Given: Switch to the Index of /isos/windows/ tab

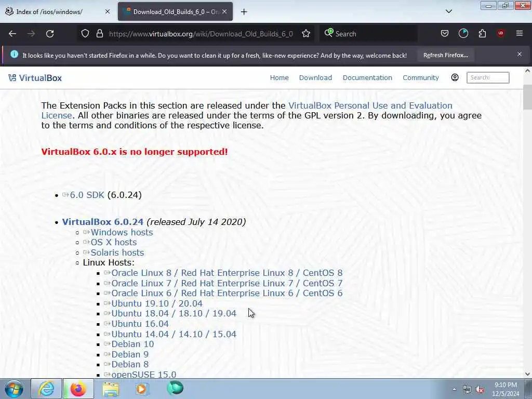Looking at the screenshot, I should point(58,12).
